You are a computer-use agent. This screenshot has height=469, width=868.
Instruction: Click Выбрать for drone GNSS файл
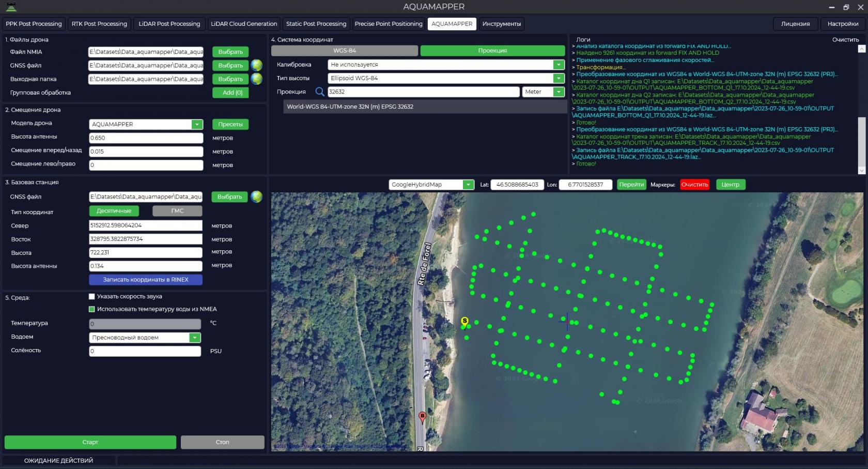230,65
